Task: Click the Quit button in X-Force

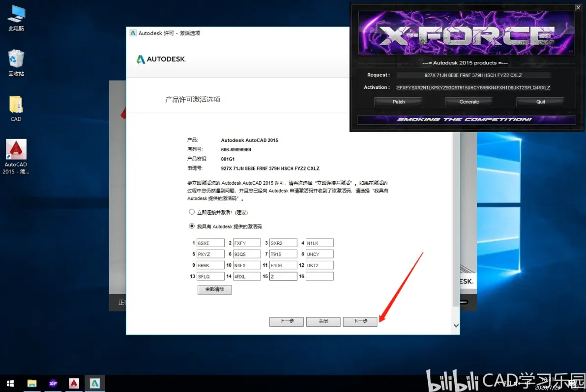Action: (x=540, y=102)
